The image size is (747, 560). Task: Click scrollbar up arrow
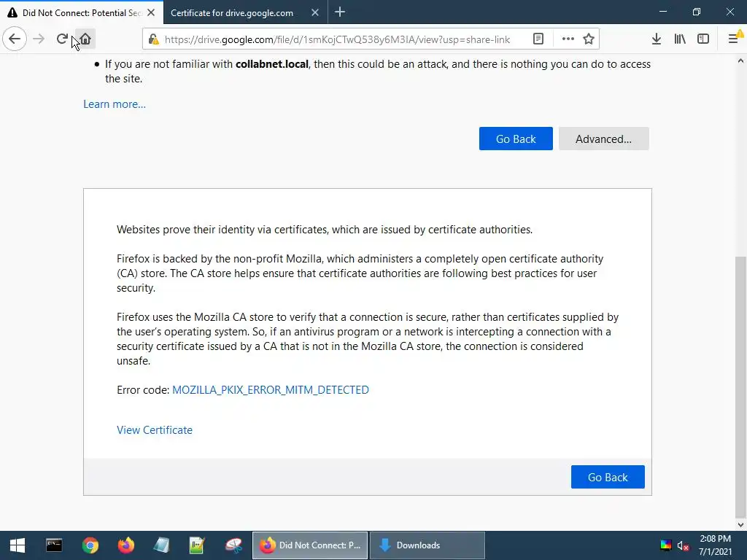[740, 61]
